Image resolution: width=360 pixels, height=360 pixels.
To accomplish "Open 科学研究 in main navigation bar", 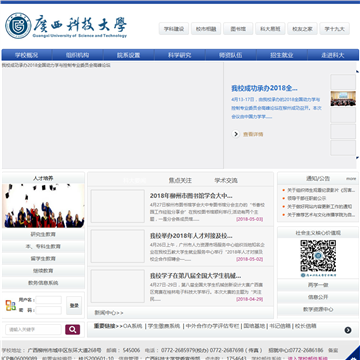I will click(x=180, y=55).
